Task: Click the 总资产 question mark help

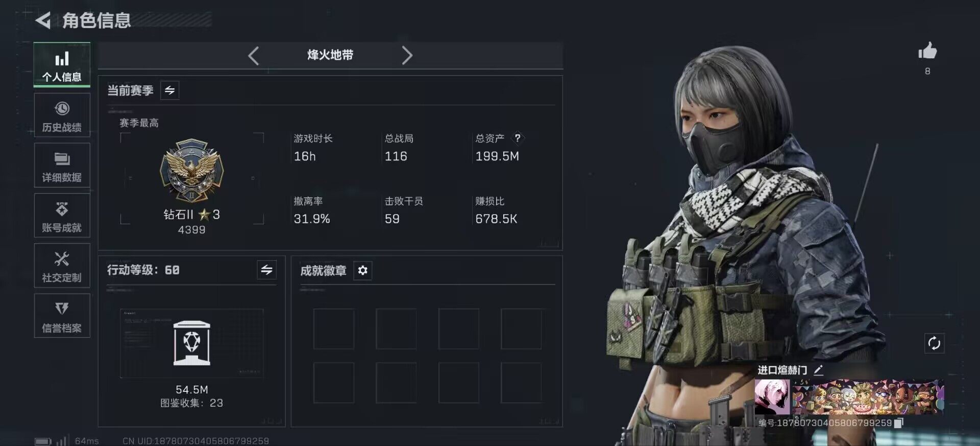Action: click(518, 138)
